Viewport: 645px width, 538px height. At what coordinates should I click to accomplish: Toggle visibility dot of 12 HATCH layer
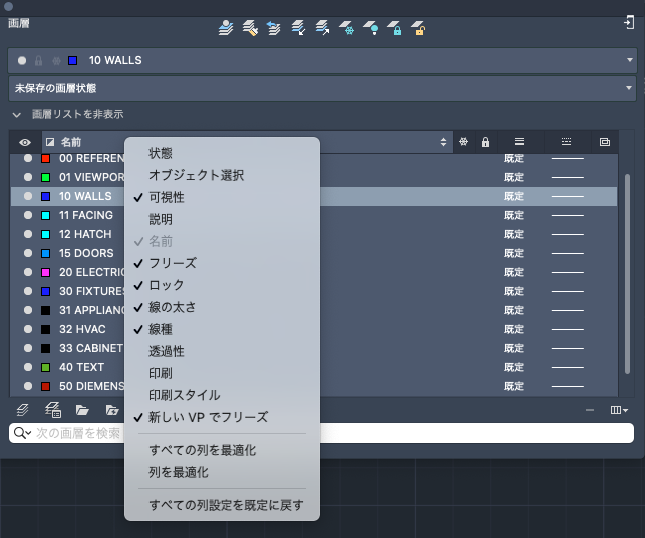(x=28, y=234)
